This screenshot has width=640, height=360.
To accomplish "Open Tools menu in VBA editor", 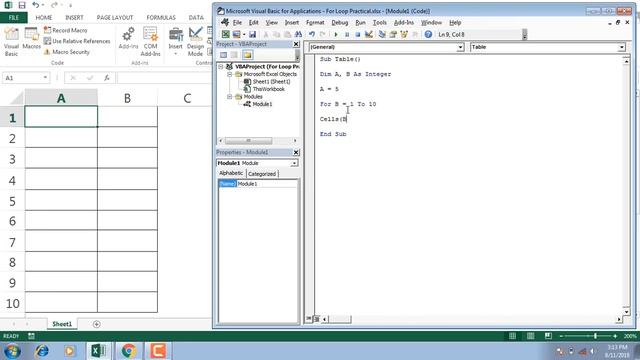I will (x=380, y=23).
